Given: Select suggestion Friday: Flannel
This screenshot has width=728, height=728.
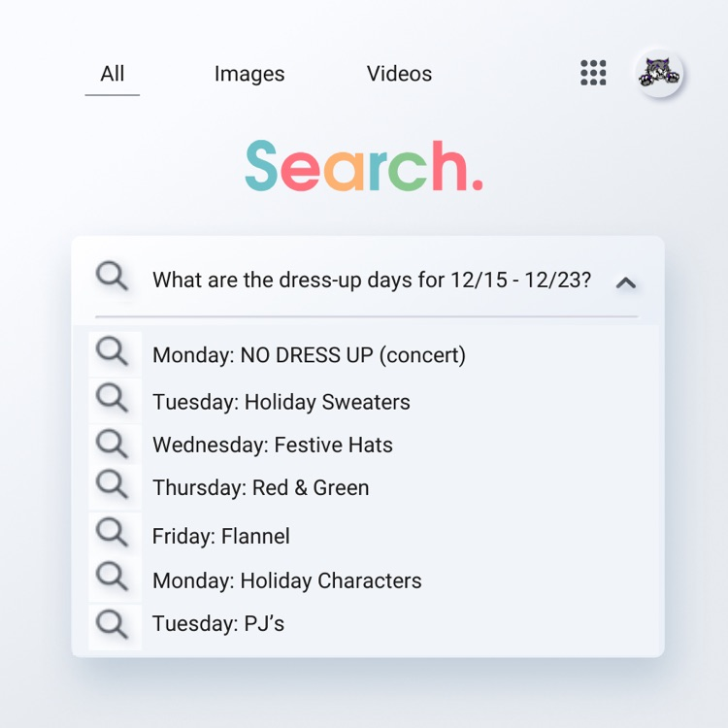Looking at the screenshot, I should [x=221, y=536].
